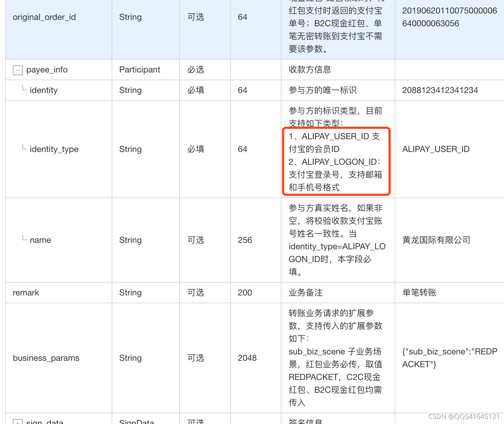Click the max length 2048 cell
Screen dimensions: 504x424
coord(247,358)
